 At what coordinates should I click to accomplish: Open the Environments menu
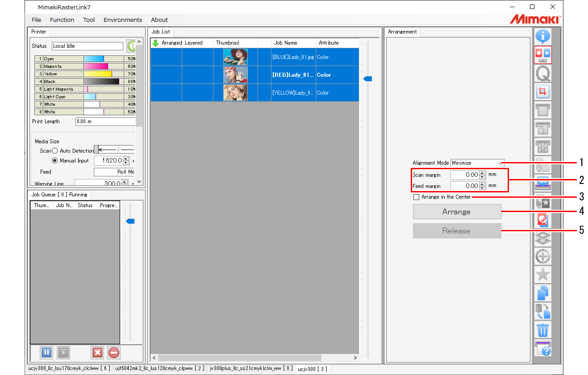click(x=123, y=20)
